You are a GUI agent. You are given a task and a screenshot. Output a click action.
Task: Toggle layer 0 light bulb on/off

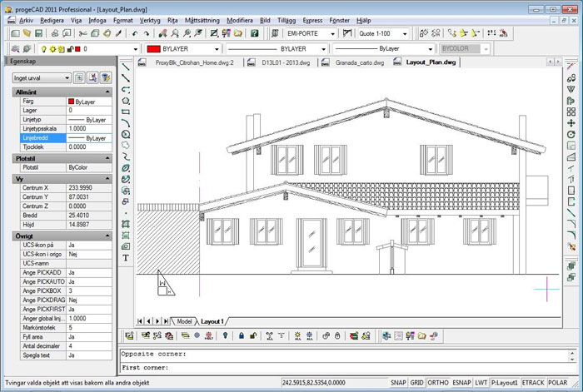44,49
